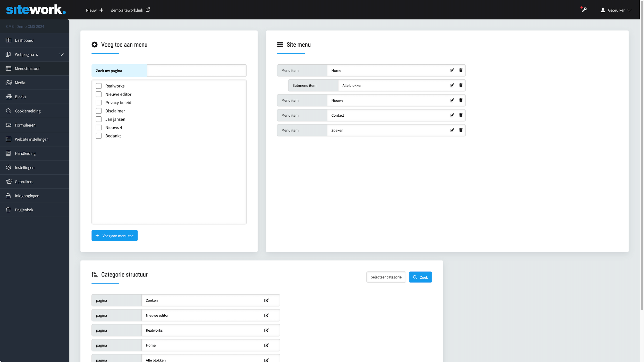
Task: Click trash icon for Zoeken menu item
Action: (461, 130)
